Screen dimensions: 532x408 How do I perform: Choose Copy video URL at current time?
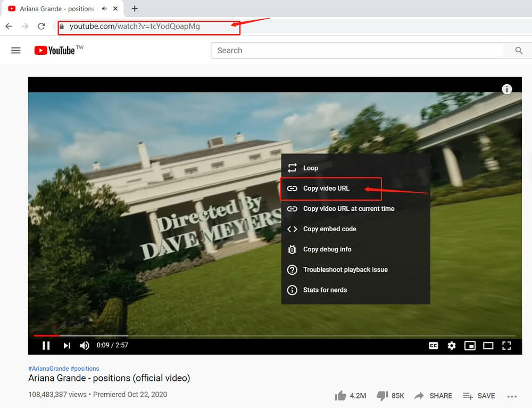(x=355, y=209)
